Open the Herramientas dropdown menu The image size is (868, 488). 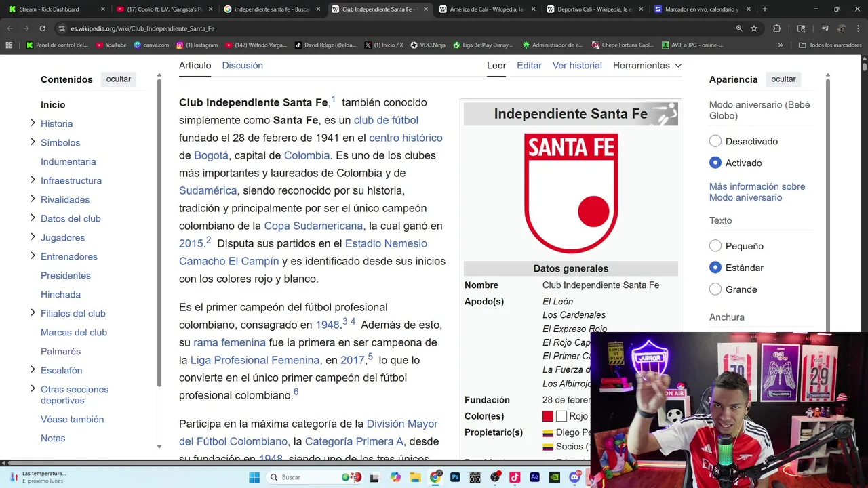[x=647, y=66]
